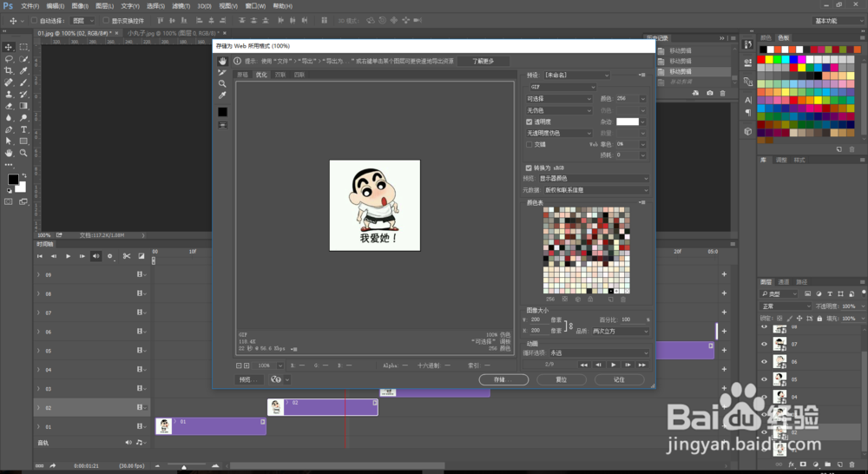Toggle the 透明度 checkbox

click(529, 122)
